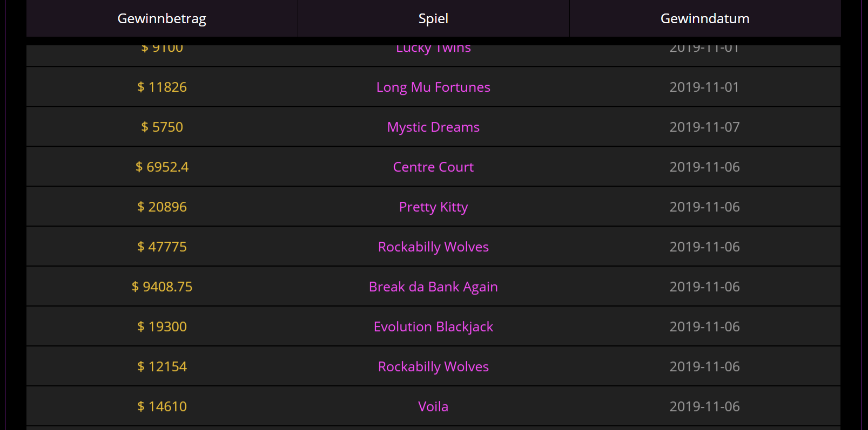
Task: Click the Spiel column header
Action: pos(433,18)
